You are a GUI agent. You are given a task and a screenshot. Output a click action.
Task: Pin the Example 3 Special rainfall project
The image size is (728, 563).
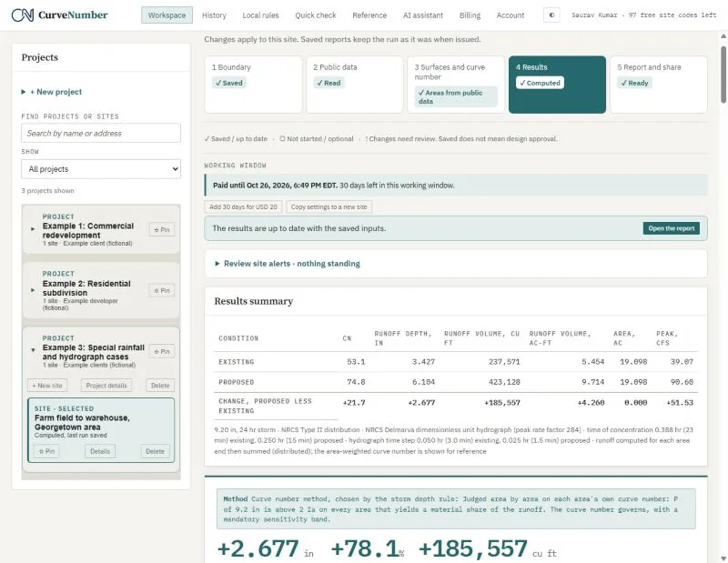tap(162, 352)
